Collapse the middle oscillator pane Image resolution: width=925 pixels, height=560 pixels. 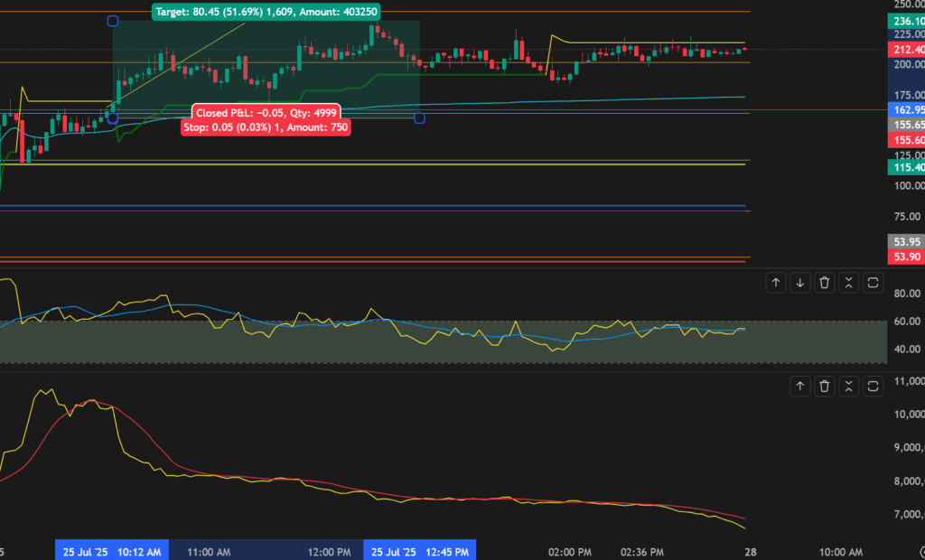click(x=848, y=283)
